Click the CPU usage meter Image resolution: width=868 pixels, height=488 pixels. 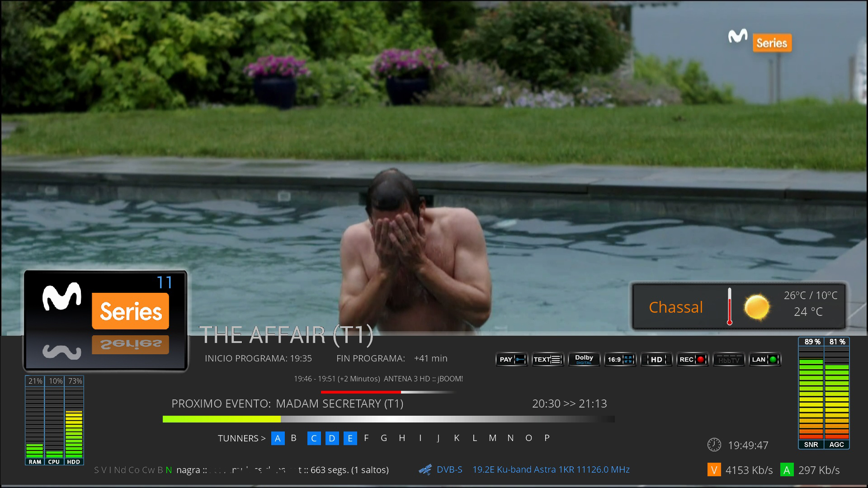[x=54, y=420]
